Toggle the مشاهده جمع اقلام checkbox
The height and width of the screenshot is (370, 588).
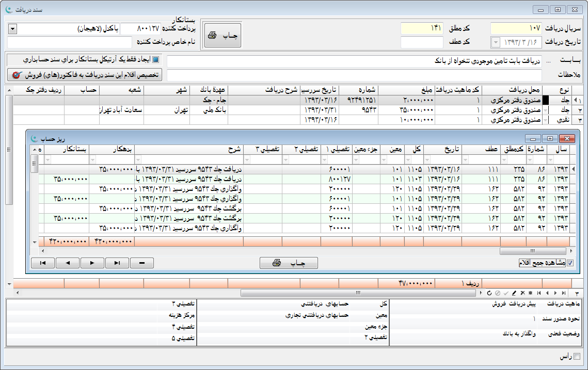(570, 263)
